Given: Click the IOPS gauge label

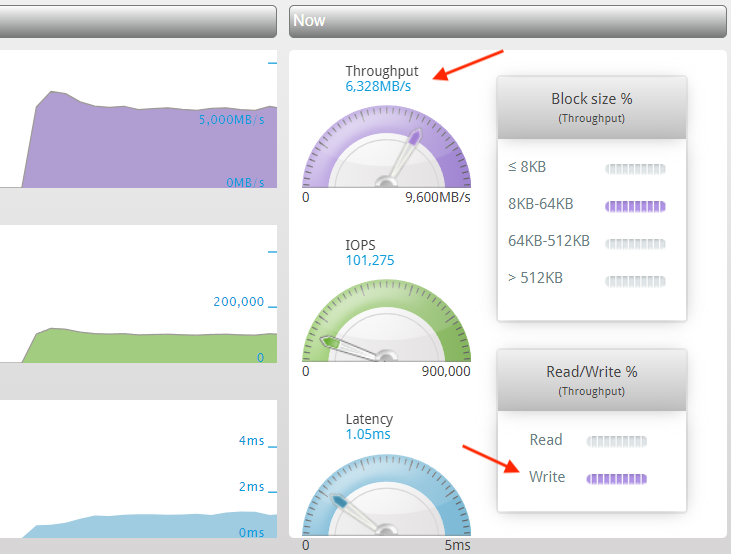Looking at the screenshot, I should (x=360, y=245).
